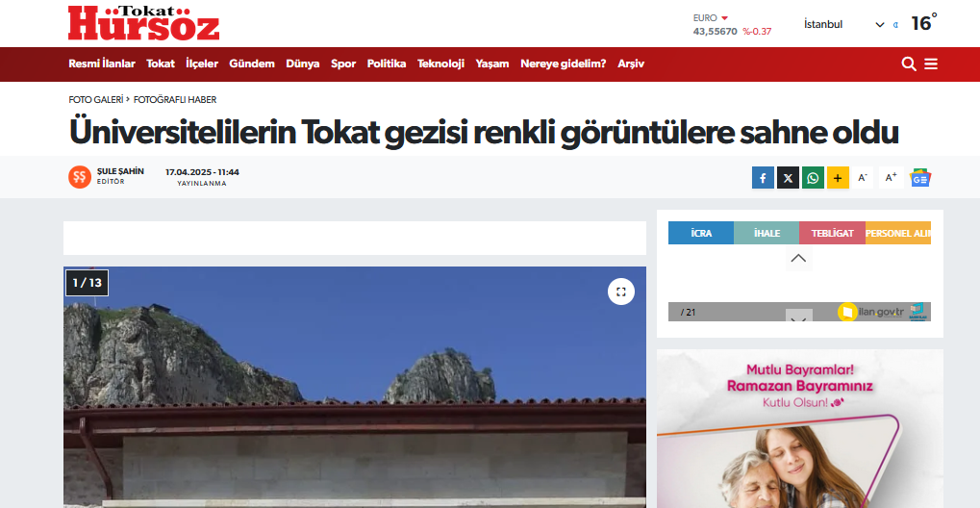Select the PERSONEL ALIMI tab
The height and width of the screenshot is (508, 980).
pos(898,233)
